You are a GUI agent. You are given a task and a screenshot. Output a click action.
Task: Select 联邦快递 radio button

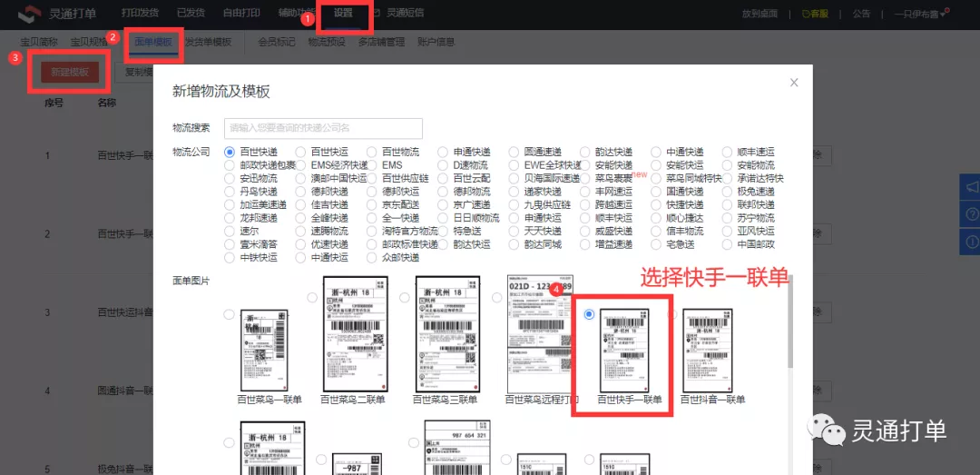728,204
